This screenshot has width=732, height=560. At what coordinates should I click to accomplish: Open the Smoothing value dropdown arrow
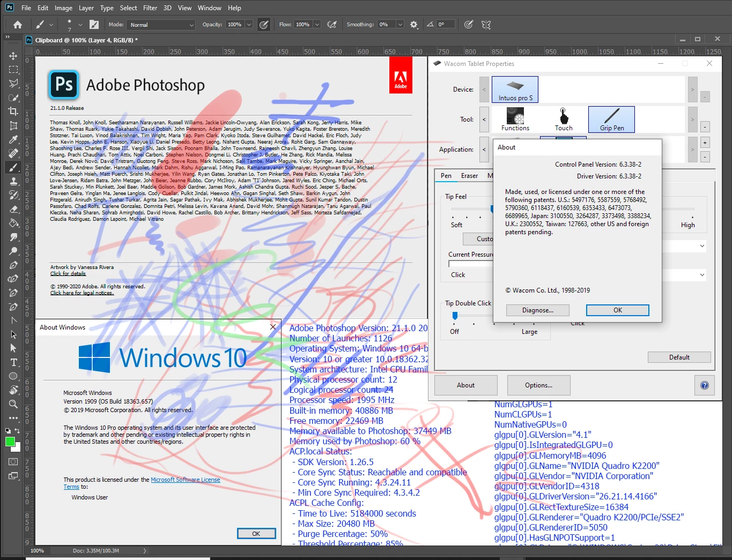(x=400, y=25)
